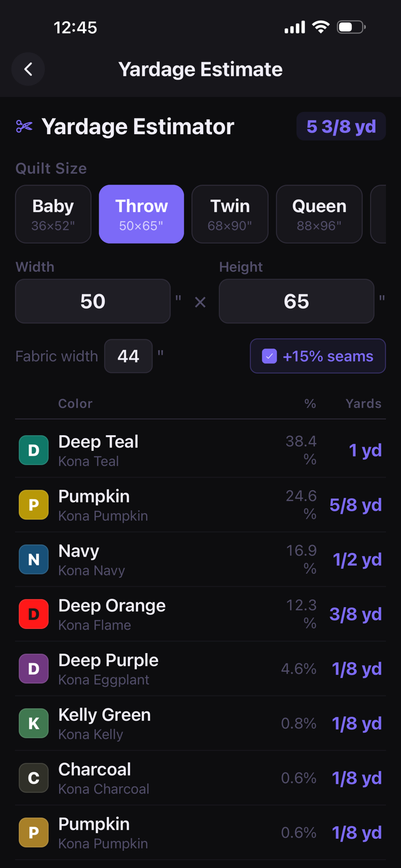Select the Baby 36×52" quilt size
The image size is (401, 868).
pos(53,214)
